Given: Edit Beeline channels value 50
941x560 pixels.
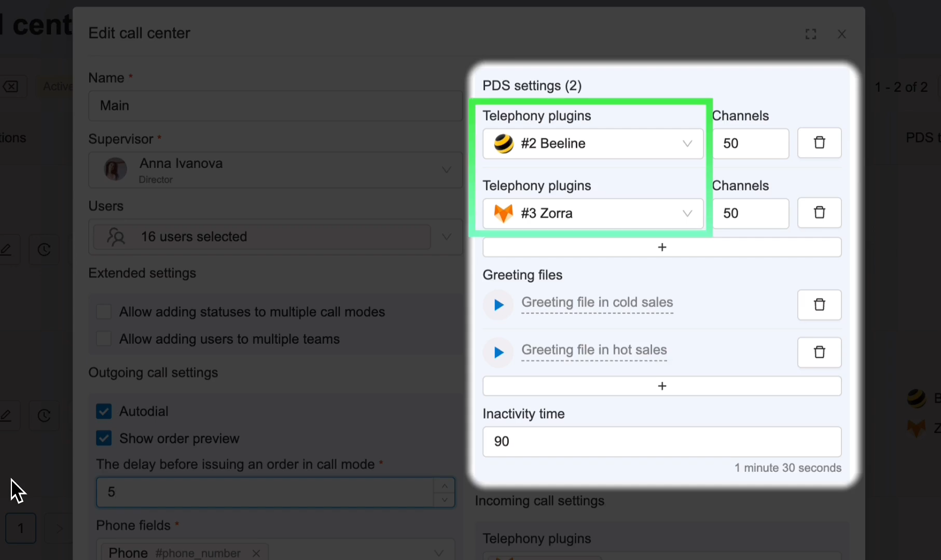Looking at the screenshot, I should 751,144.
